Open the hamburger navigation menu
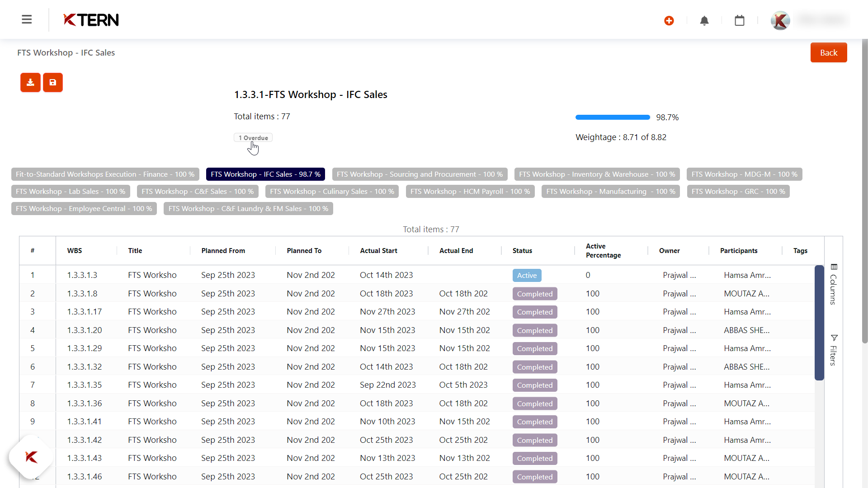The width and height of the screenshot is (868, 488). click(27, 19)
